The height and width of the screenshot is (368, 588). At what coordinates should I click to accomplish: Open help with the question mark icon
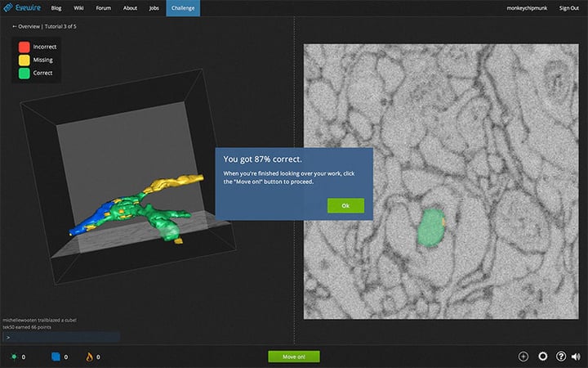[x=561, y=357]
